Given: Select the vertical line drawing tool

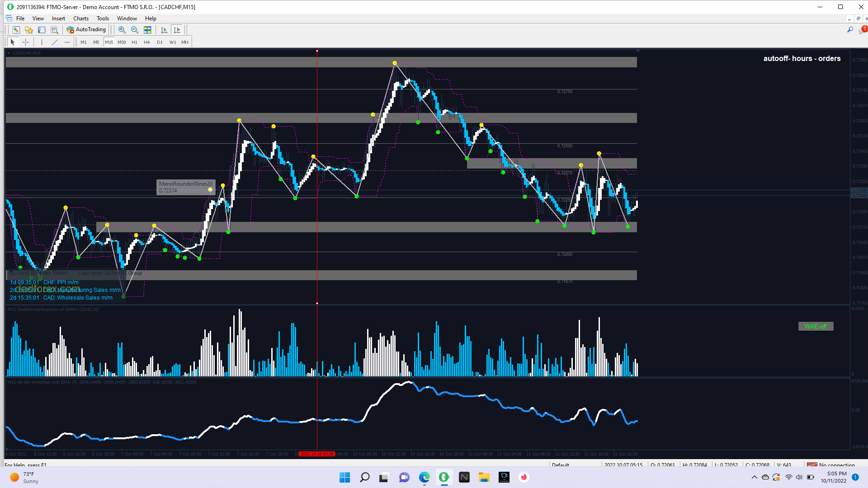Looking at the screenshot, I should click(x=42, y=42).
